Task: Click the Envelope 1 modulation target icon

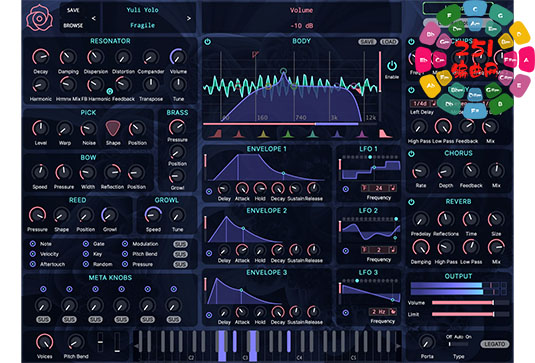Action: pos(209,192)
